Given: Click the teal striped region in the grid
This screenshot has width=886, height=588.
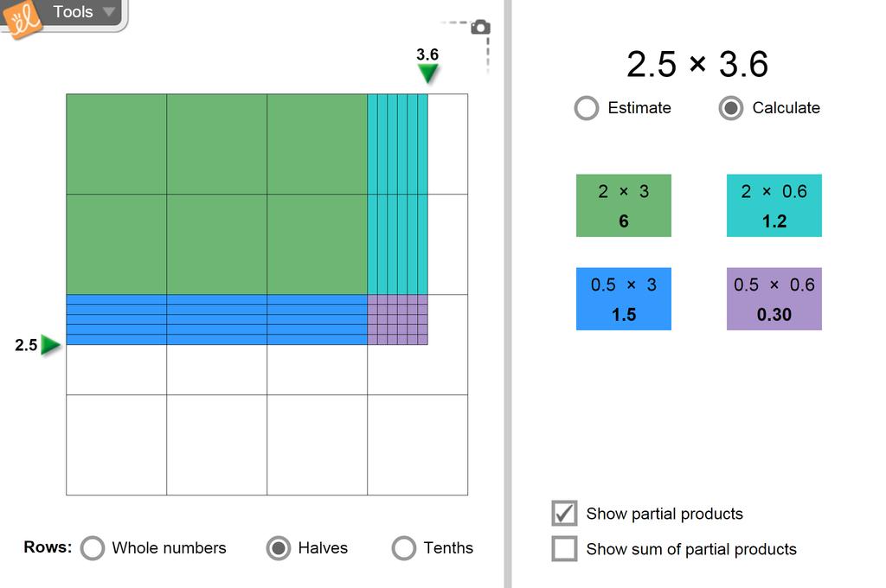Looking at the screenshot, I should [x=398, y=195].
